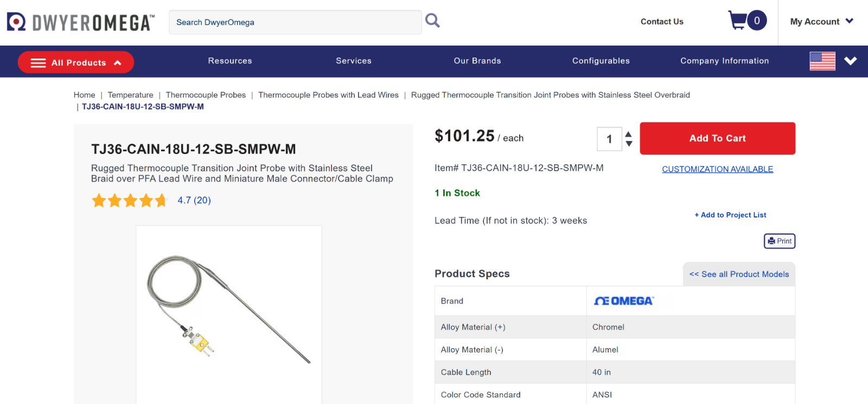The image size is (868, 404).
Task: Click the US flag country icon
Action: 822,61
